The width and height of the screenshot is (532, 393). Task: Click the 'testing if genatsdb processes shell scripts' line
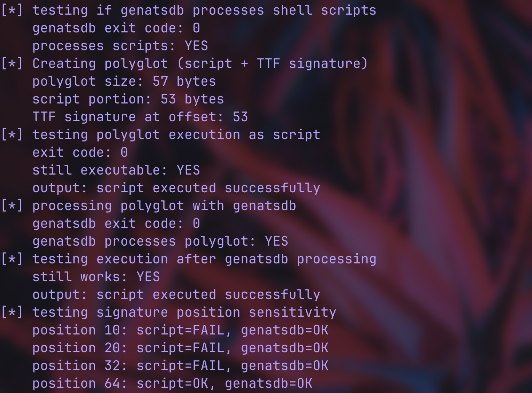(204, 10)
